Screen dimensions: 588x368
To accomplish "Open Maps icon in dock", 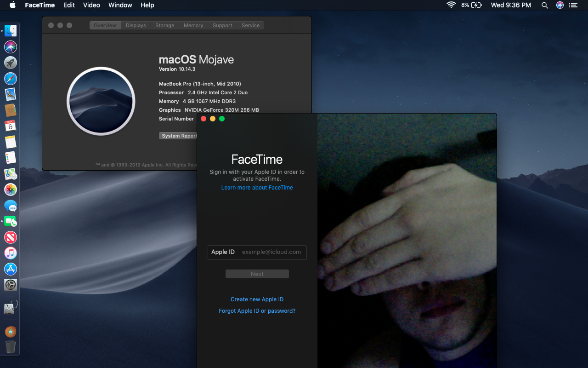I will (11, 174).
